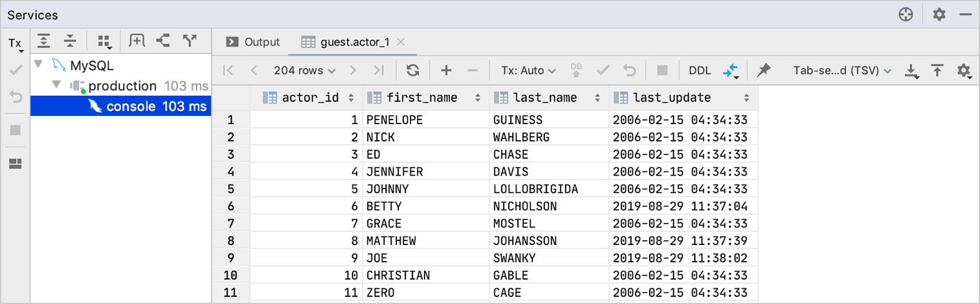This screenshot has height=304, width=980.
Task: Collapse the production tree node
Action: (58, 85)
